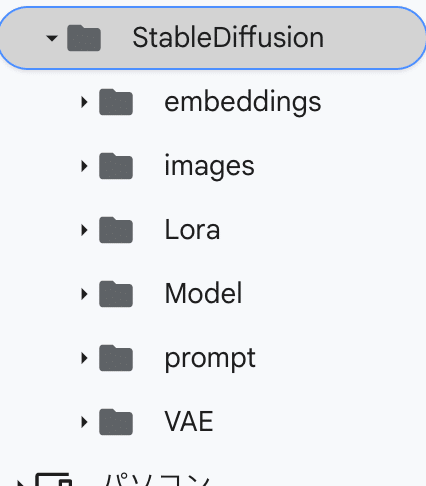
Task: Click the Model folder icon
Action: click(x=116, y=294)
